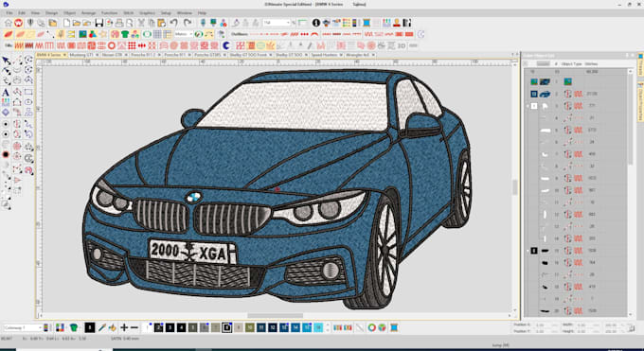The height and width of the screenshot is (351, 644).
Task: Open the Stitch menu
Action: pos(128,13)
